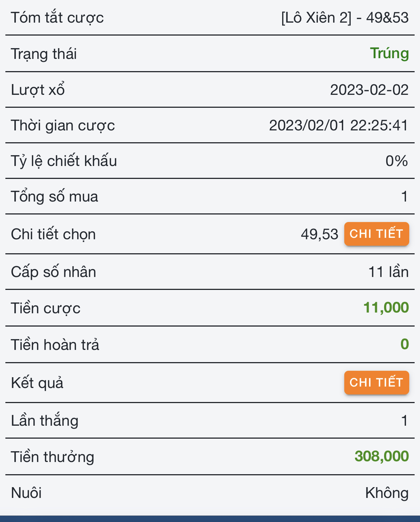The image size is (420, 522).
Task: Select the green Trúng status text
Action: pos(389,54)
